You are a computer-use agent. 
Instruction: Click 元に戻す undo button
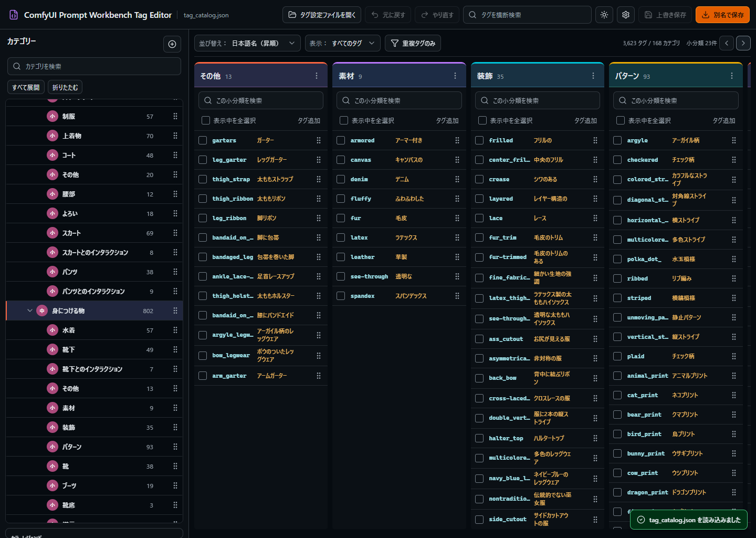[388, 15]
